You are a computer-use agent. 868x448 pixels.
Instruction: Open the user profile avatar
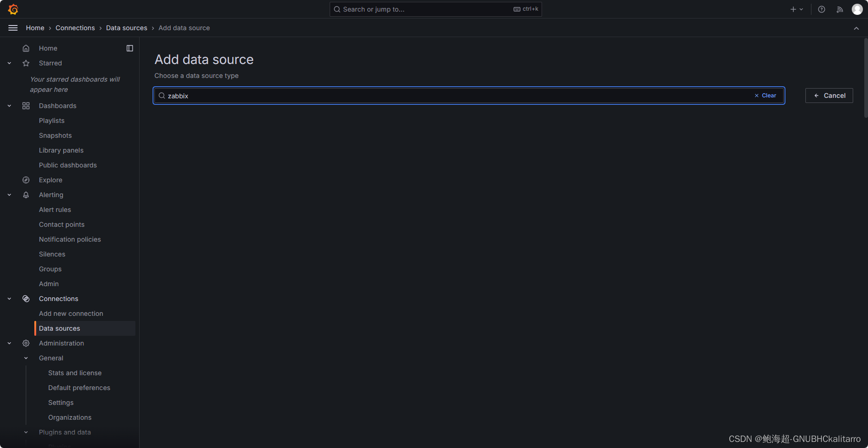tap(857, 9)
